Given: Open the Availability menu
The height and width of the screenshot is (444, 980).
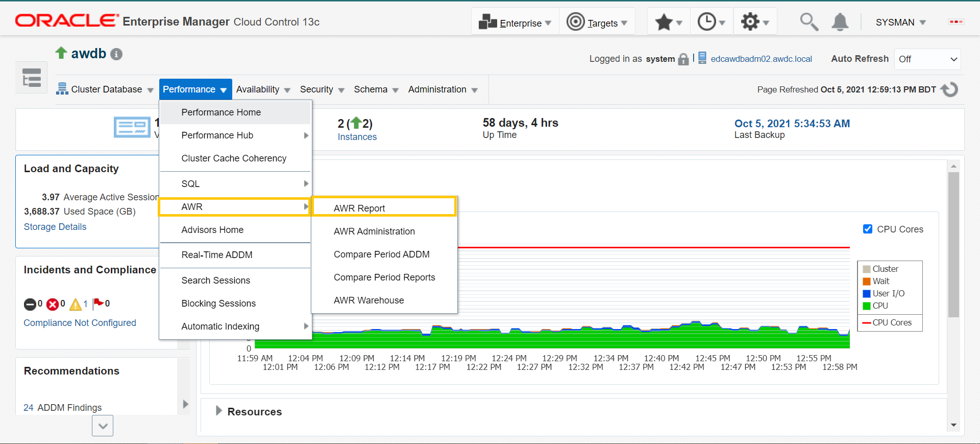Looking at the screenshot, I should (x=263, y=89).
